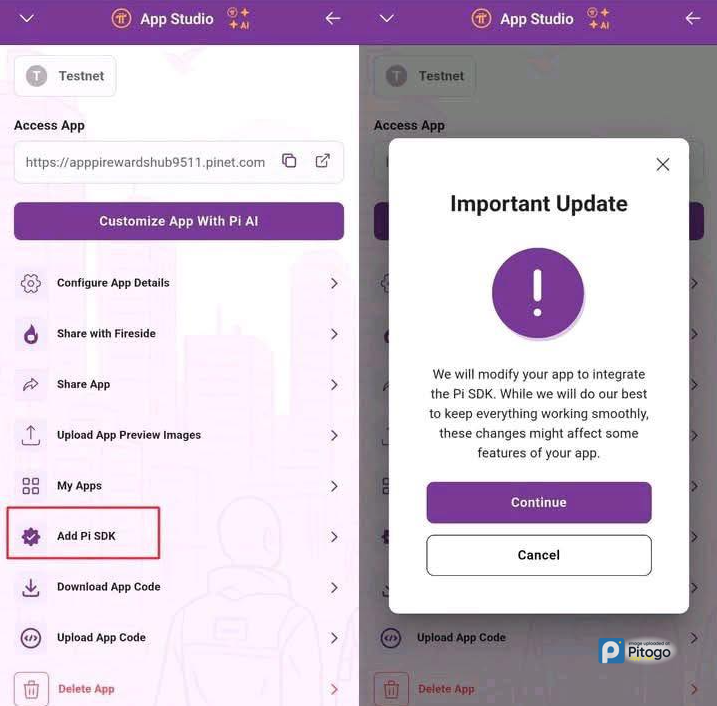Open the Upload App Code menu item
The width and height of the screenshot is (717, 706).
point(179,638)
